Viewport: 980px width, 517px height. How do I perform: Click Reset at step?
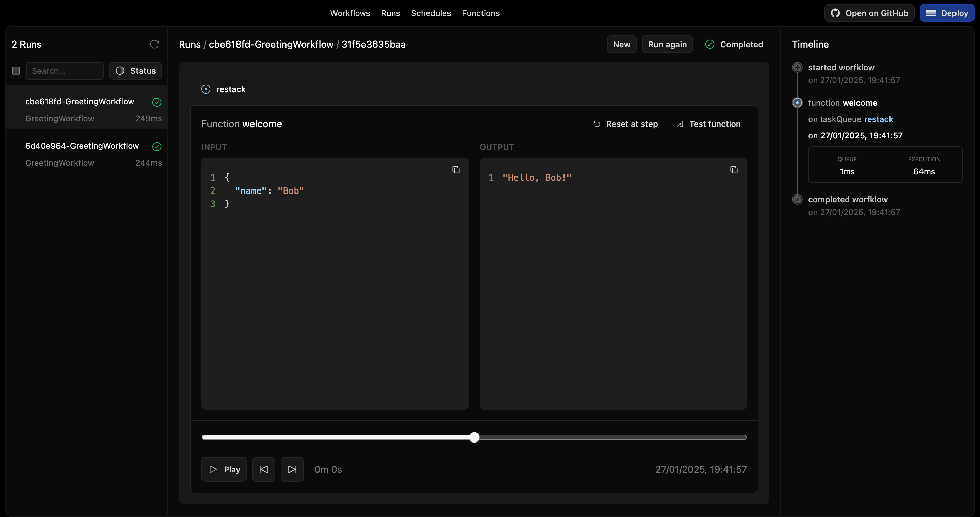[625, 124]
